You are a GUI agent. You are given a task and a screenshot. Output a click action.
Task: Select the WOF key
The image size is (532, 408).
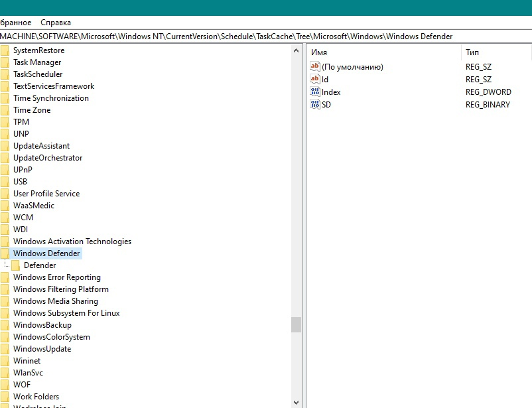pyautogui.click(x=22, y=385)
